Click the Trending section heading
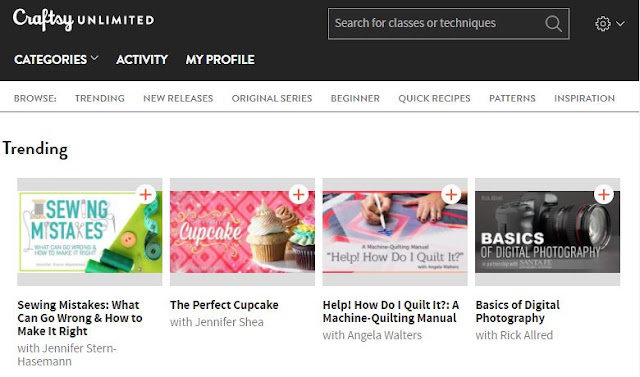Image resolution: width=640 pixels, height=377 pixels. pyautogui.click(x=35, y=149)
